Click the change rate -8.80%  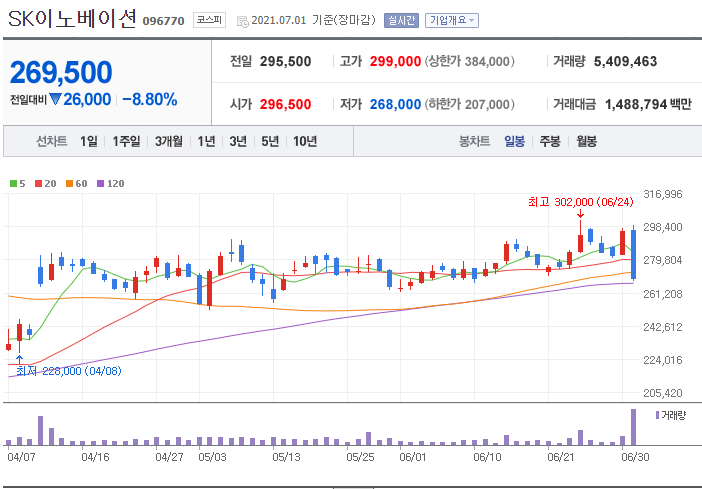coord(150,99)
